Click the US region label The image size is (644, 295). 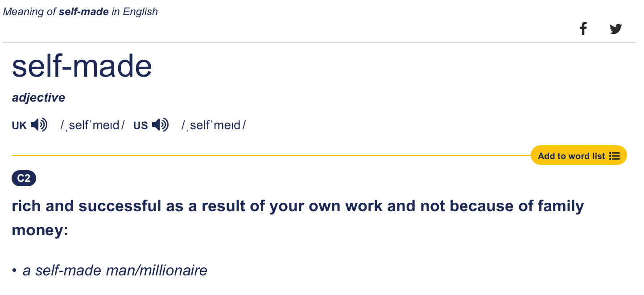(140, 126)
